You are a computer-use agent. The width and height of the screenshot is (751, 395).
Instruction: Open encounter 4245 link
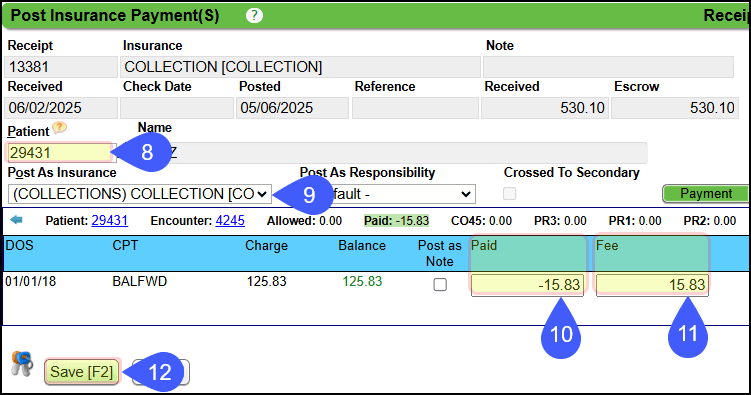point(230,220)
